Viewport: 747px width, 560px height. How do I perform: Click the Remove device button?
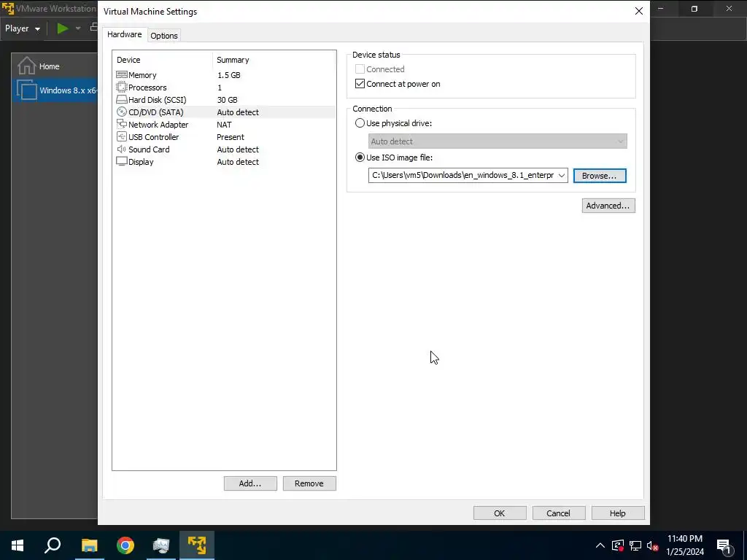click(309, 483)
